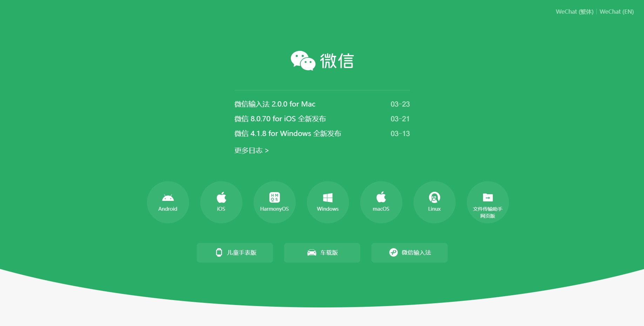Click the car icon on 车载版 button
The height and width of the screenshot is (326, 644).
(x=311, y=252)
